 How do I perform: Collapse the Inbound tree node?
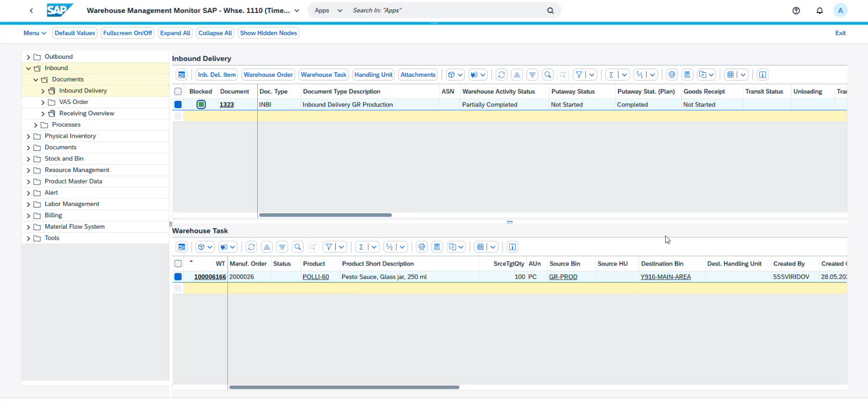[28, 68]
